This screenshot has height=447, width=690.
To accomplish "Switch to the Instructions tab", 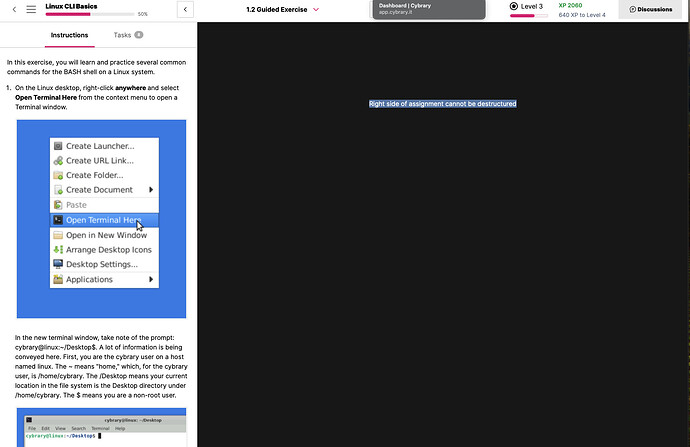I will pyautogui.click(x=69, y=35).
